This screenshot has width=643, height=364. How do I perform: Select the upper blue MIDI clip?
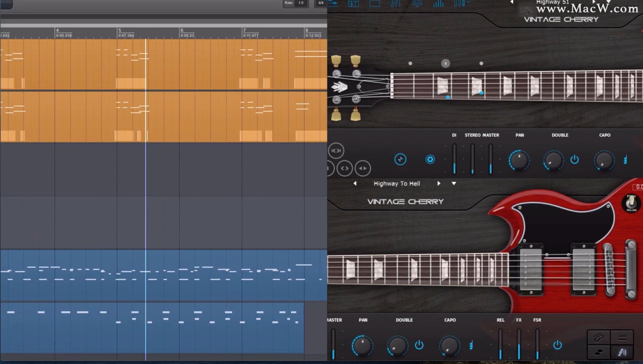[x=164, y=275]
